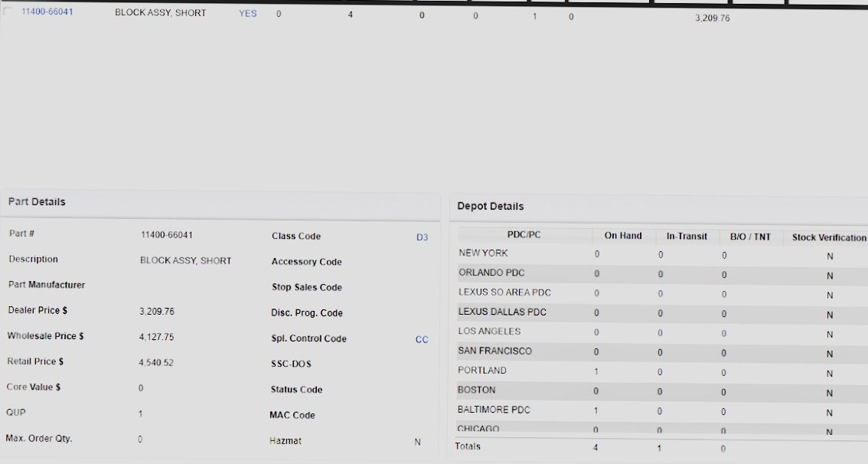Select the NEW YORK depot row

point(662,254)
